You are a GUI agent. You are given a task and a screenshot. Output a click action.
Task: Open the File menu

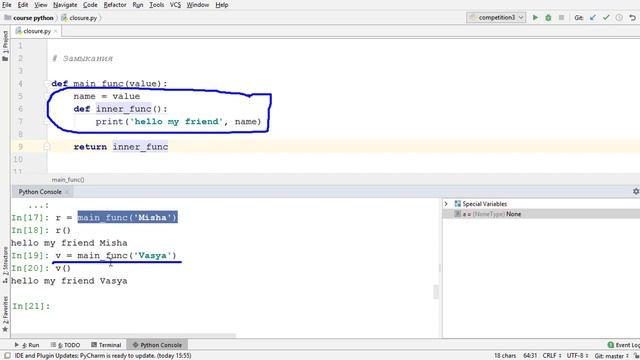tap(7, 5)
